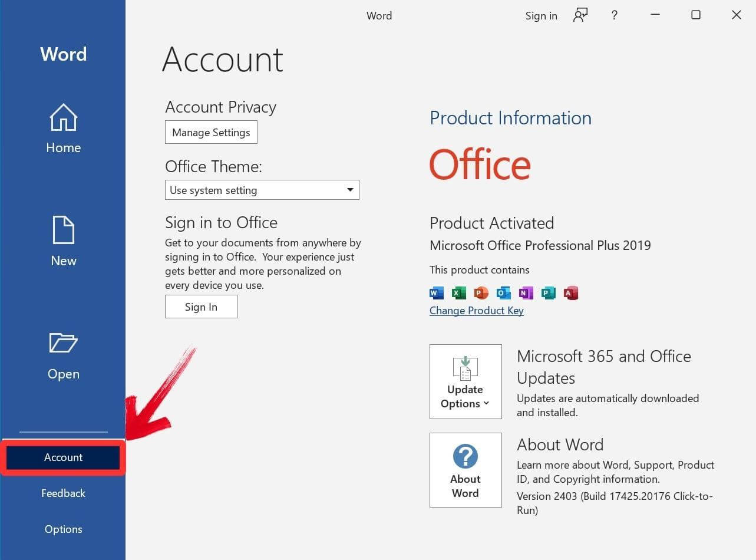The image size is (756, 560).
Task: Maximize the Word window
Action: coord(696,15)
